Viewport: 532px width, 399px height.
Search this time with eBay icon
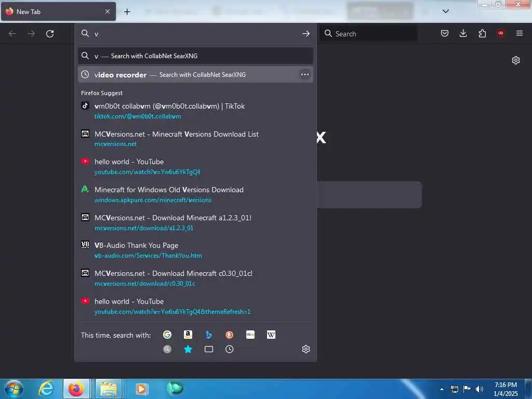pos(250,335)
